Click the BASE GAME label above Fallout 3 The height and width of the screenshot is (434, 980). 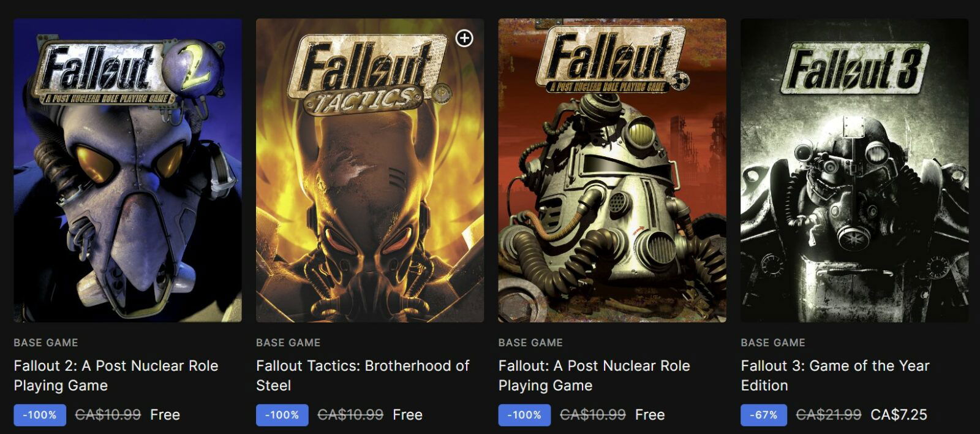tap(774, 343)
